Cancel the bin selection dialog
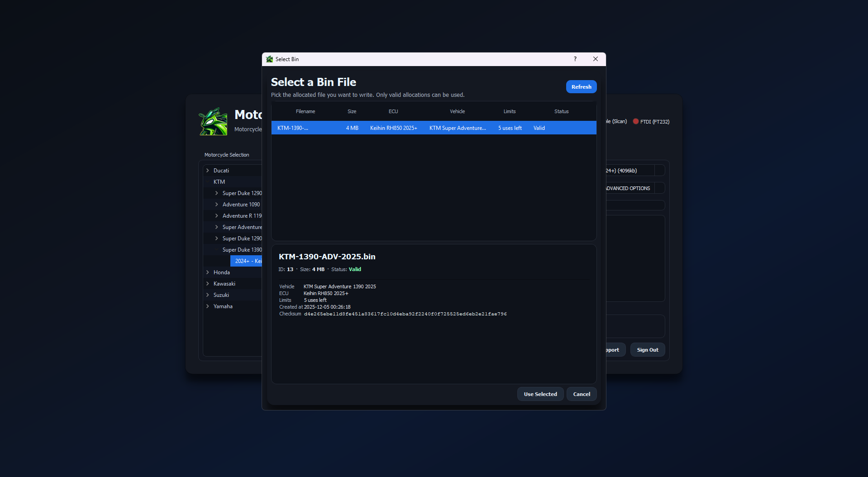868x477 pixels. 582,394
